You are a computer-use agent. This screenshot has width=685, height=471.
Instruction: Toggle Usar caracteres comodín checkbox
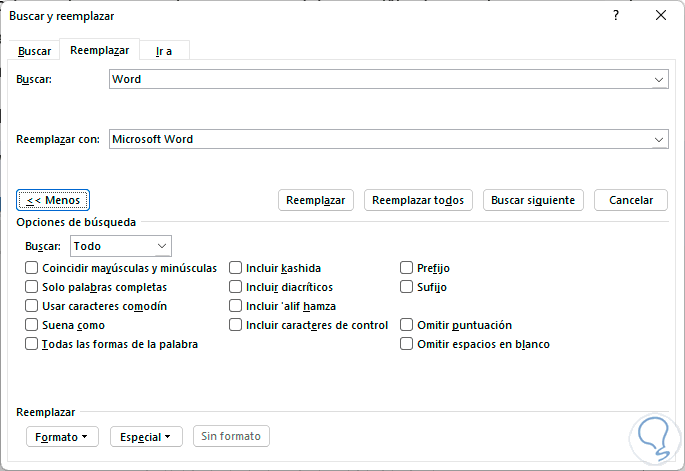(33, 306)
